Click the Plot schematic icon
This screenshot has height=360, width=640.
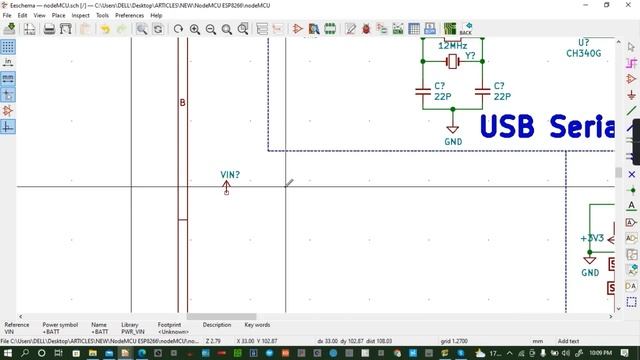pos(65,29)
